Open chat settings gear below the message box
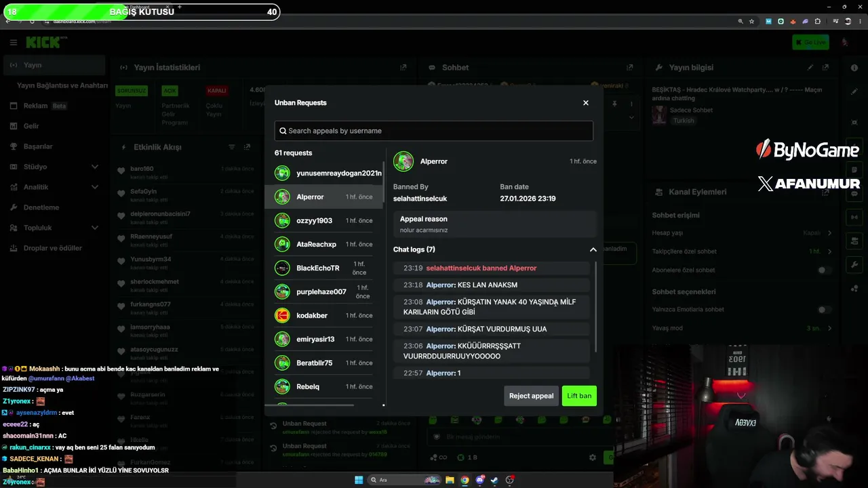Viewport: 868px width, 488px height. click(x=592, y=457)
